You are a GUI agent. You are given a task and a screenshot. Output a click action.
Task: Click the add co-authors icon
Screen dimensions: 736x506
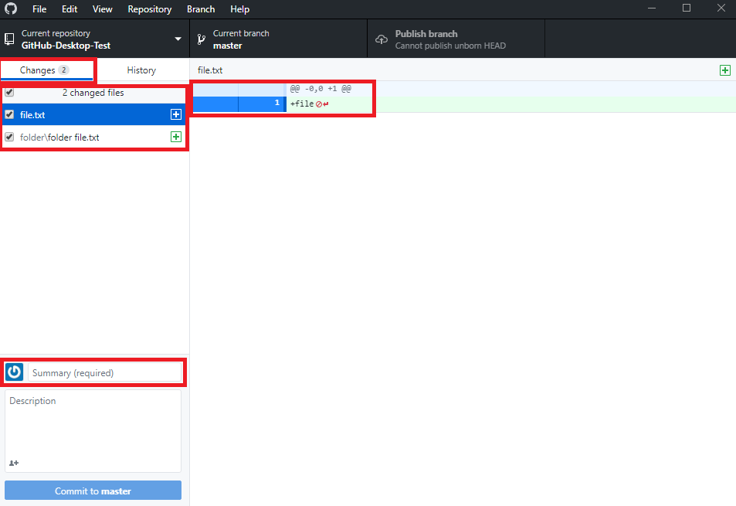14,463
